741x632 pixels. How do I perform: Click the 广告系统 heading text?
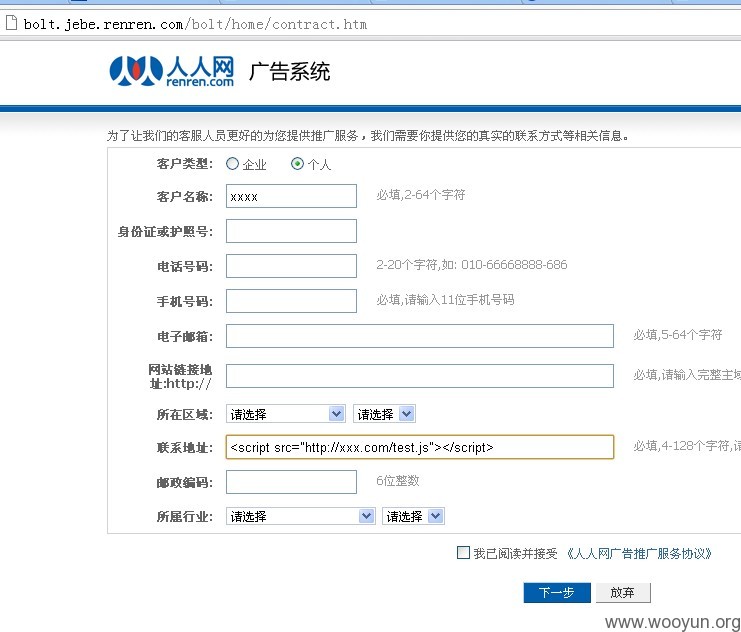pyautogui.click(x=289, y=71)
